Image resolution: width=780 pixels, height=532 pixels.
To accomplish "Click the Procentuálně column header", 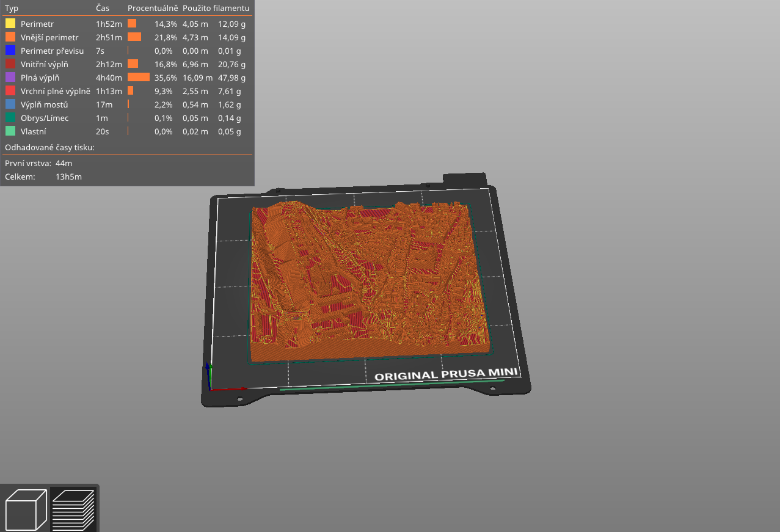I will [153, 8].
